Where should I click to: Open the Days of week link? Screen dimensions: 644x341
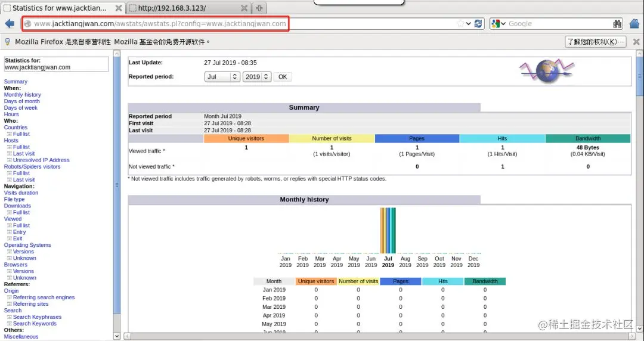[20, 108]
